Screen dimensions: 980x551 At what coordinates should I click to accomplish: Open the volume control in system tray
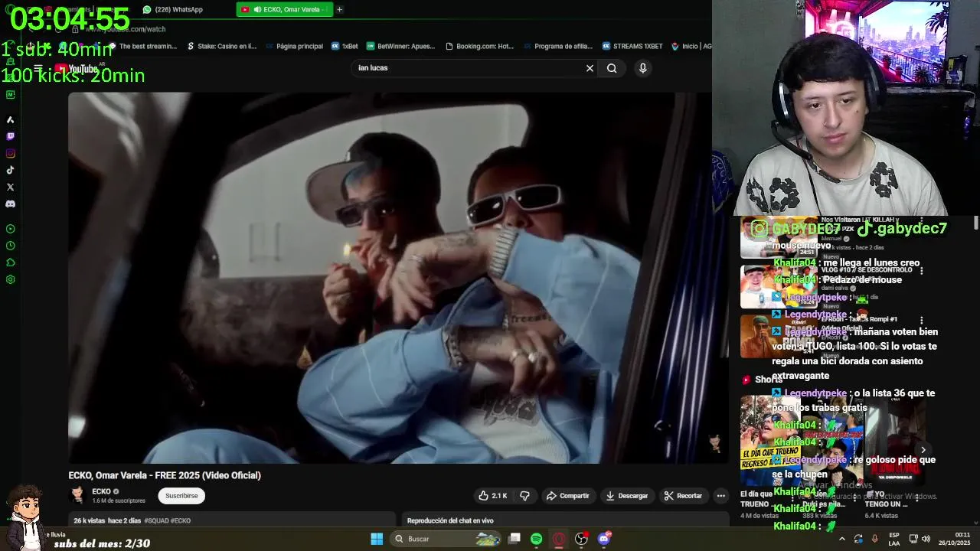click(x=926, y=539)
